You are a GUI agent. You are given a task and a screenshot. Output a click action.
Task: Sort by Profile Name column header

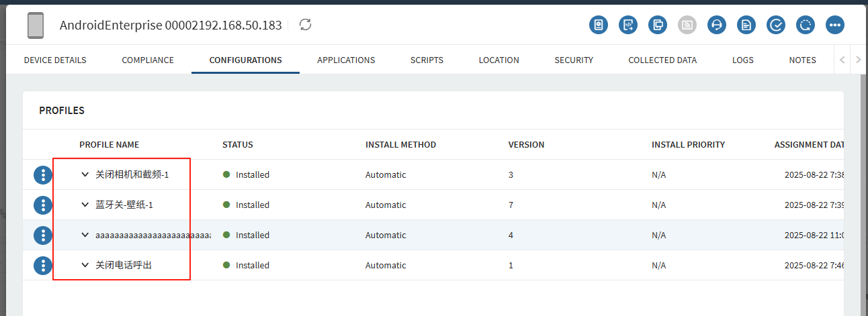click(109, 144)
